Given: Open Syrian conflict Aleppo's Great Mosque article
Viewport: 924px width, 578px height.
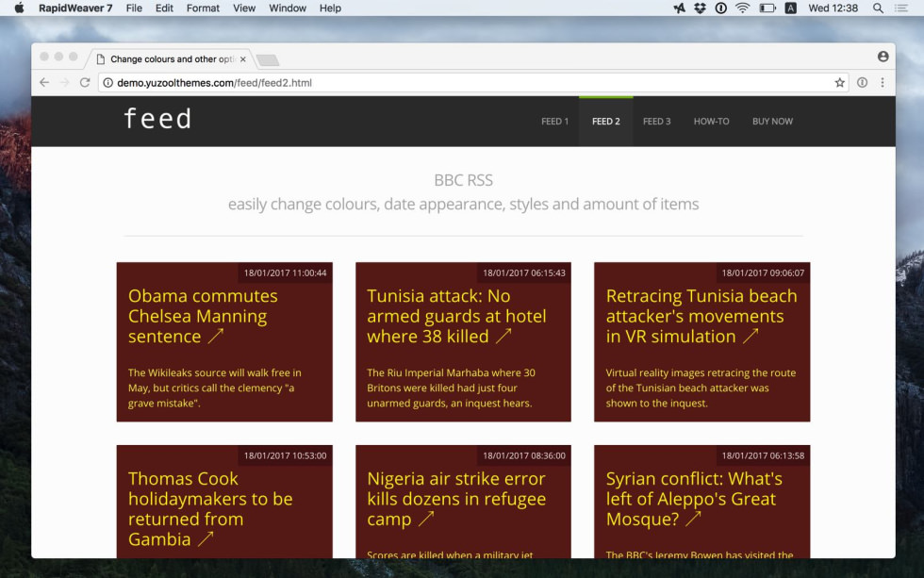Looking at the screenshot, I should (x=694, y=499).
